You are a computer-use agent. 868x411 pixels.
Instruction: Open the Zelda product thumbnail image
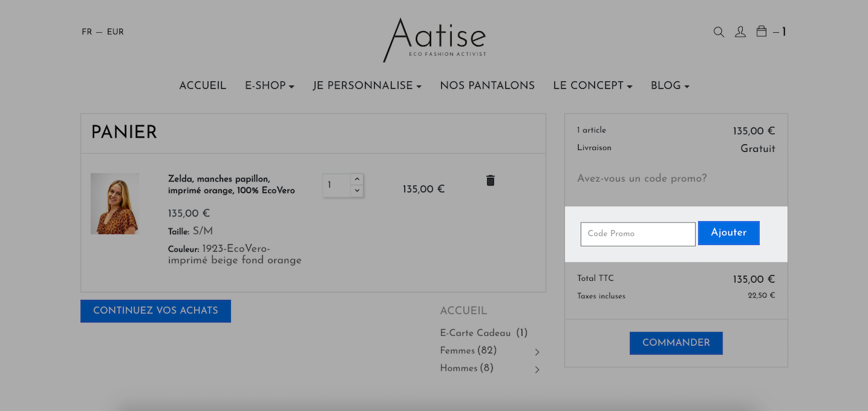pos(115,203)
